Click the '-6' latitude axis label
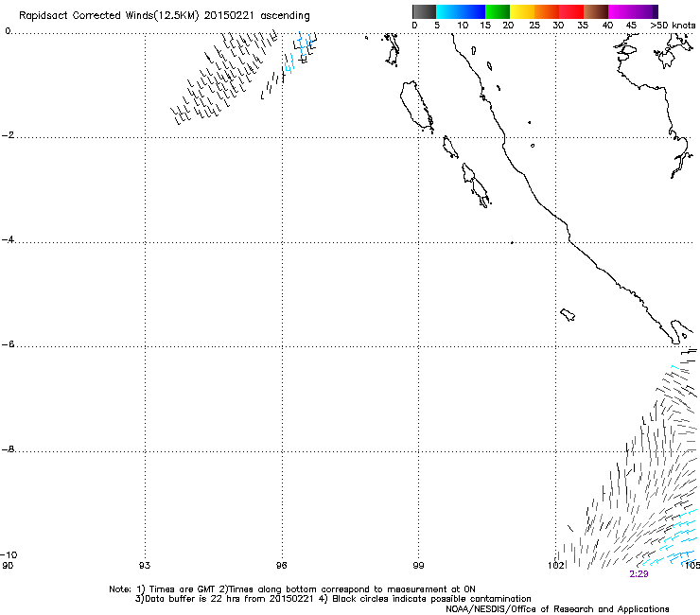The image size is (700, 615). coord(9,344)
